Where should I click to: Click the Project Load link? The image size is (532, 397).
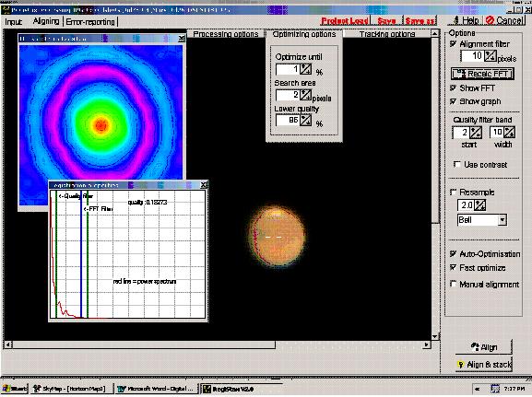345,21
